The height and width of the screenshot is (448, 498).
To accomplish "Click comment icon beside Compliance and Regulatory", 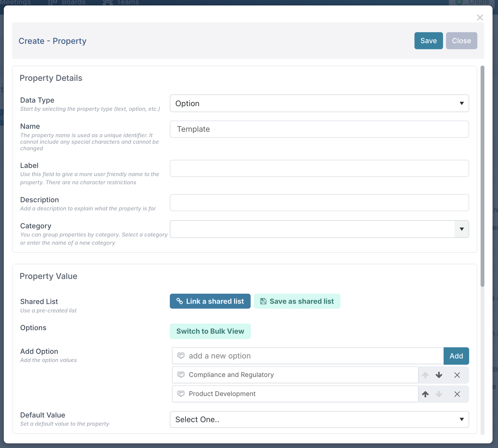I will tap(181, 375).
